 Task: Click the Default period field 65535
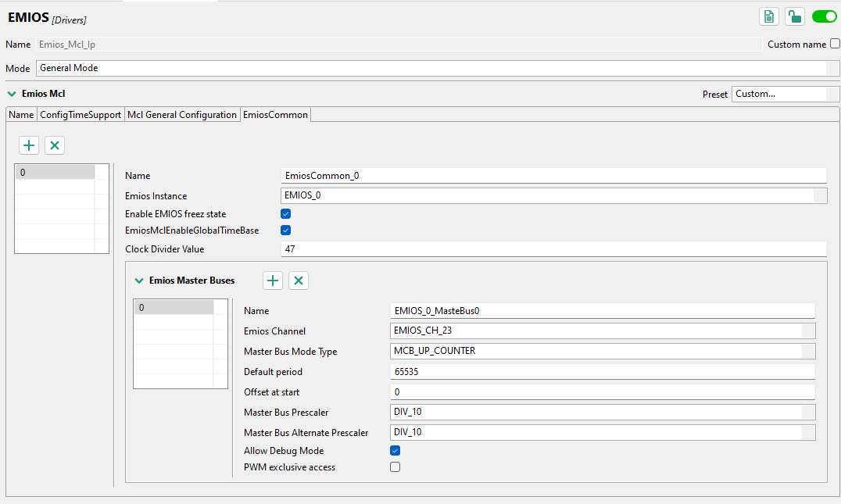pyautogui.click(x=603, y=372)
